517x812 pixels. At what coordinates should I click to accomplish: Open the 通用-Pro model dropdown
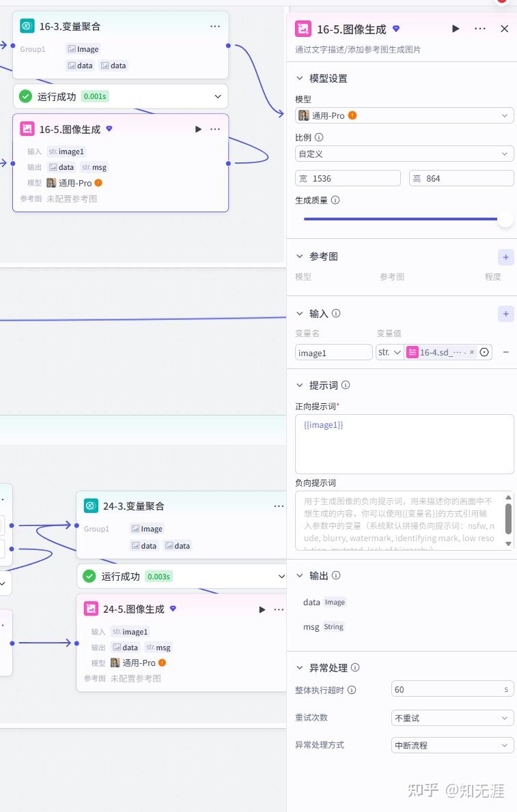tap(404, 115)
